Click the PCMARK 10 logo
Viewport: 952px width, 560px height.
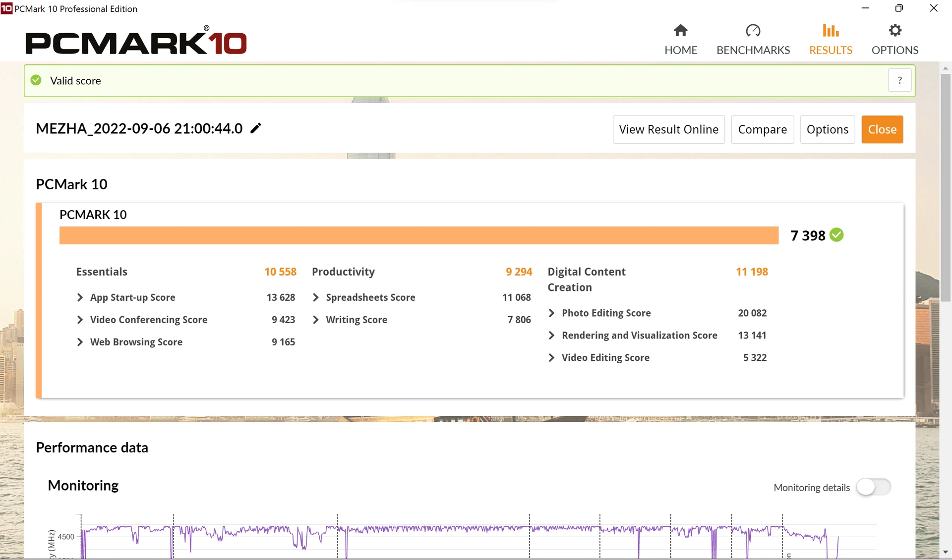coord(136,41)
